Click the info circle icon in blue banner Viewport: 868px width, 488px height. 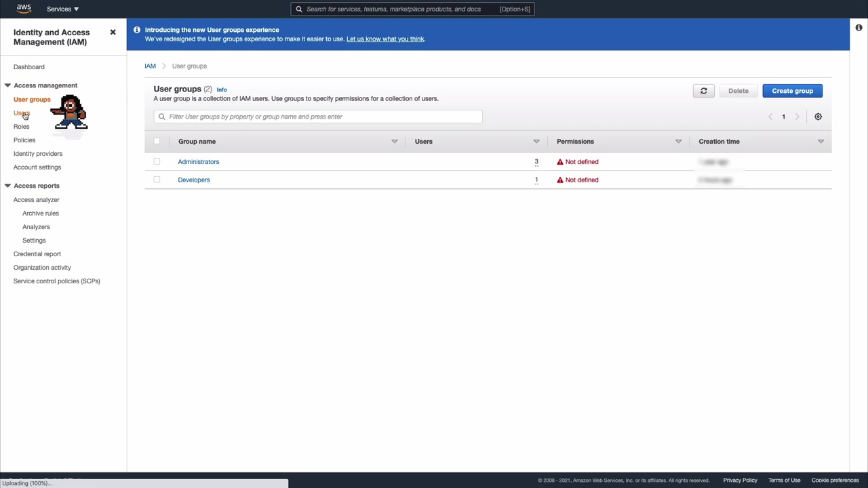[137, 30]
